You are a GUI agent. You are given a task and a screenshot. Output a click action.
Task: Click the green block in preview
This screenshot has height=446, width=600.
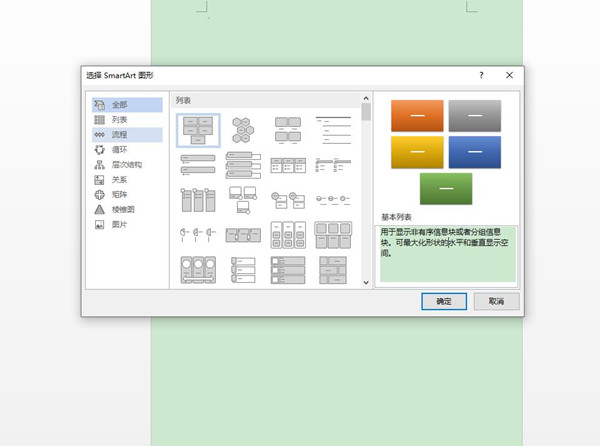pos(445,189)
